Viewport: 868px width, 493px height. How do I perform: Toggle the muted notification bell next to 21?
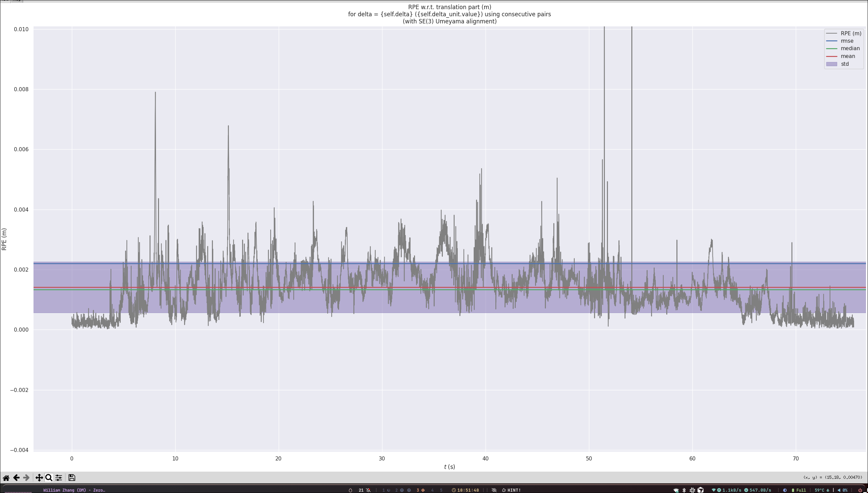tap(368, 490)
